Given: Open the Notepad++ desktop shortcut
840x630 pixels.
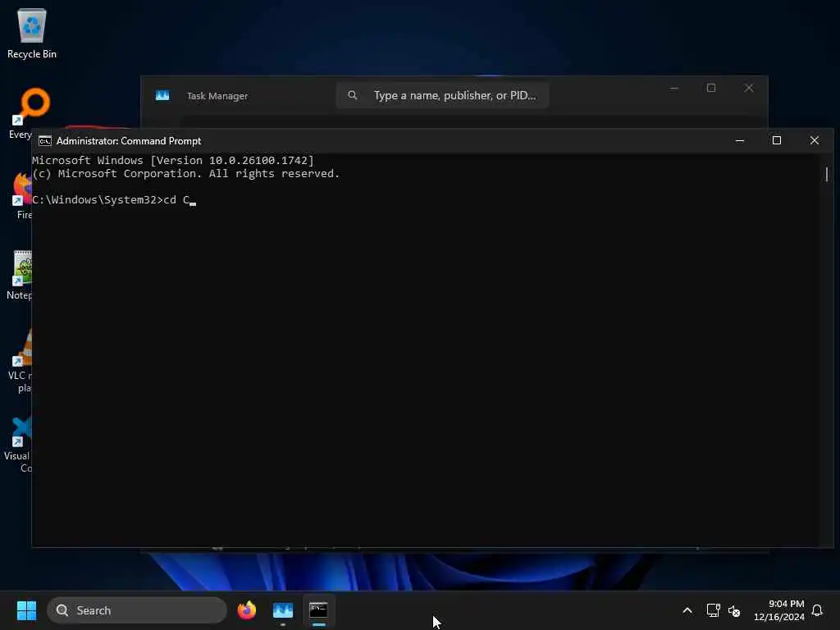Looking at the screenshot, I should point(21,276).
